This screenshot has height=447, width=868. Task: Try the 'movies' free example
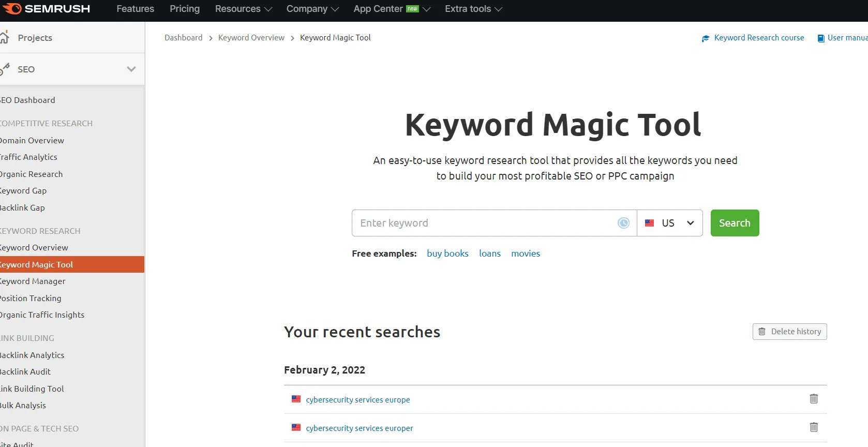click(526, 254)
